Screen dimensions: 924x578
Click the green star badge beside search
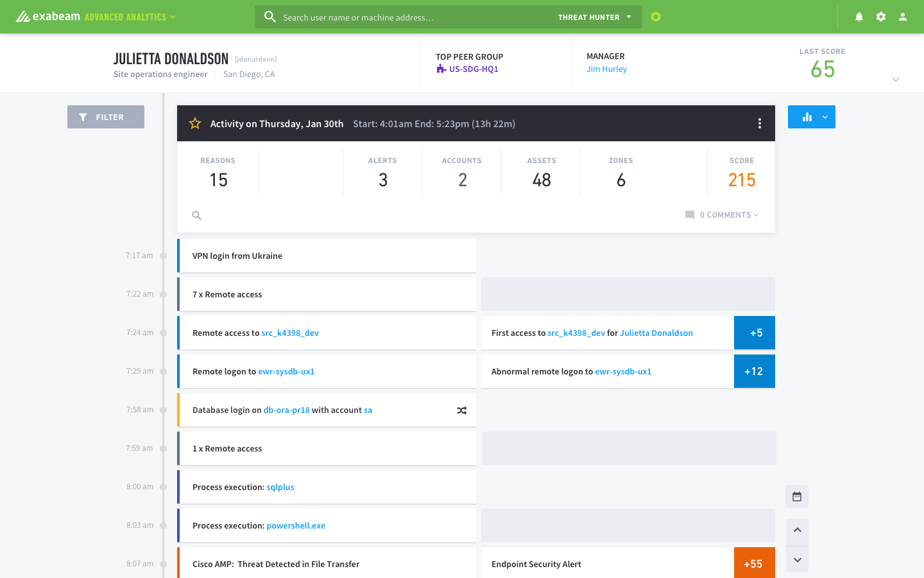click(655, 17)
